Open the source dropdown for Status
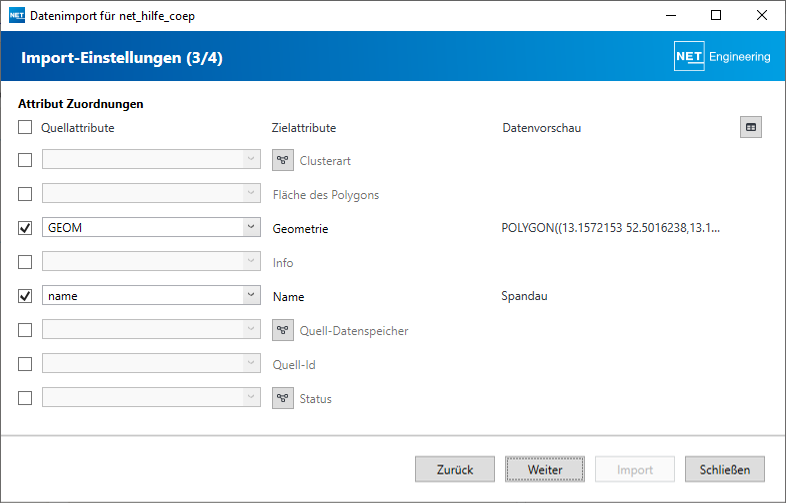 pyautogui.click(x=151, y=397)
